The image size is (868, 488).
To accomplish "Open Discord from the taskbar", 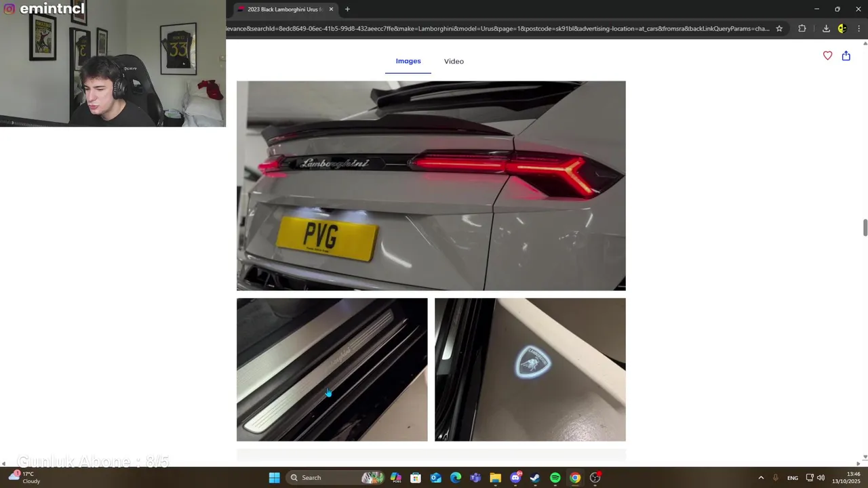I will [515, 478].
